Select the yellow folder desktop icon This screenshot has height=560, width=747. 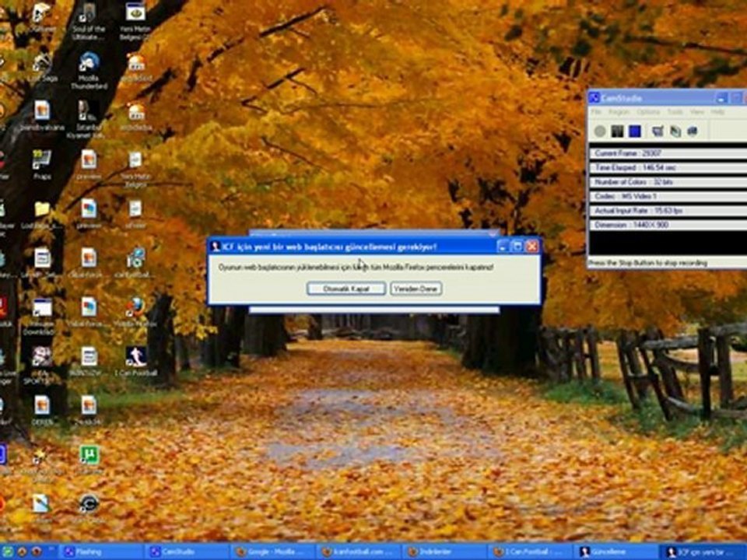tap(42, 214)
